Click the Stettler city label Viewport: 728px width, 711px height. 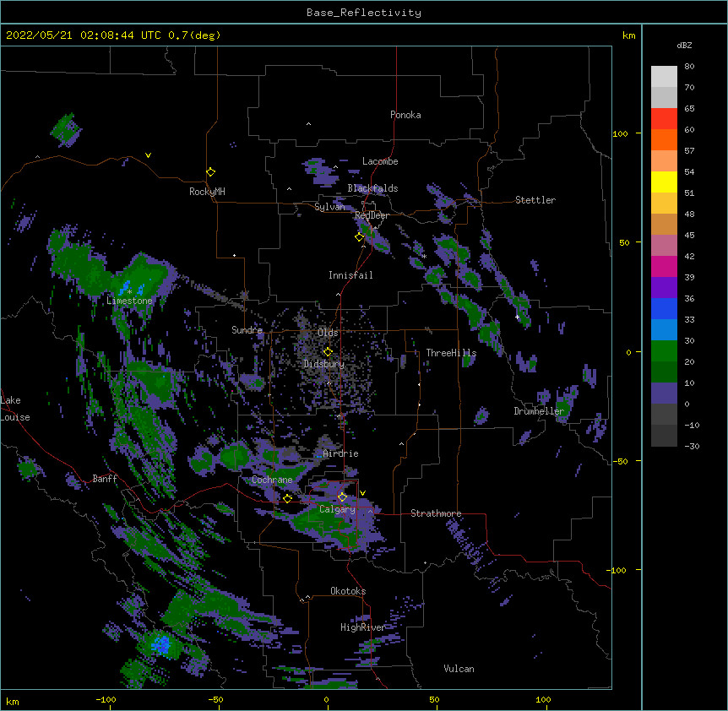pos(535,200)
